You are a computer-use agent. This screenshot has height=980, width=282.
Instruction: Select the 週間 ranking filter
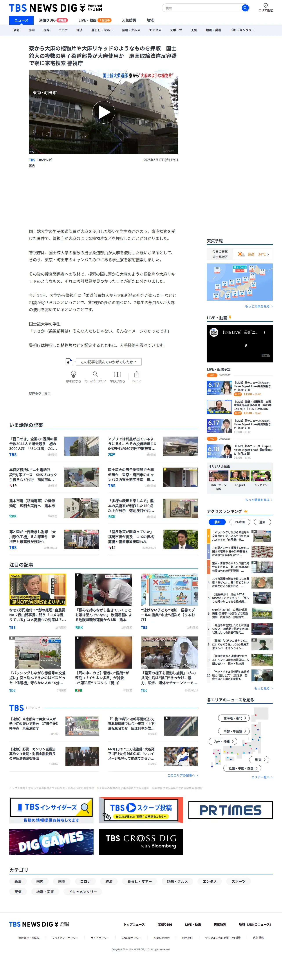pos(262,522)
